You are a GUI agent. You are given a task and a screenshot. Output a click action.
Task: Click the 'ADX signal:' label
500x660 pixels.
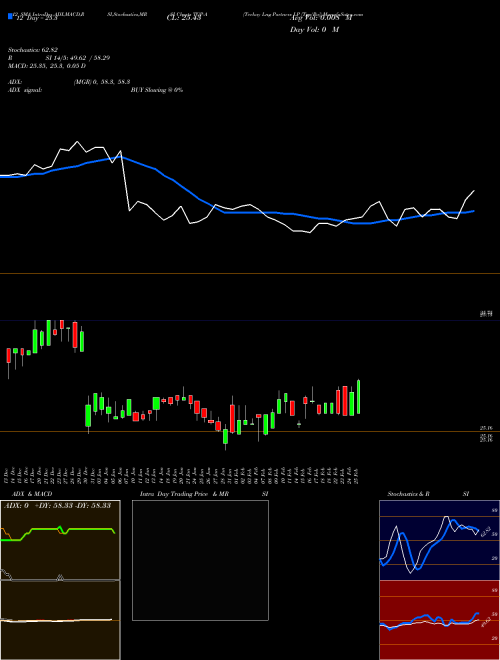point(25,90)
